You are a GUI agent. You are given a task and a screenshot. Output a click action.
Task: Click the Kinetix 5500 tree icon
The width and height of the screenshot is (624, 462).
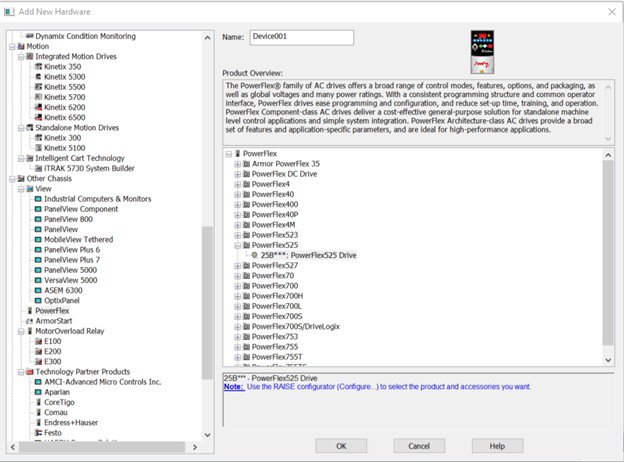click(x=38, y=87)
